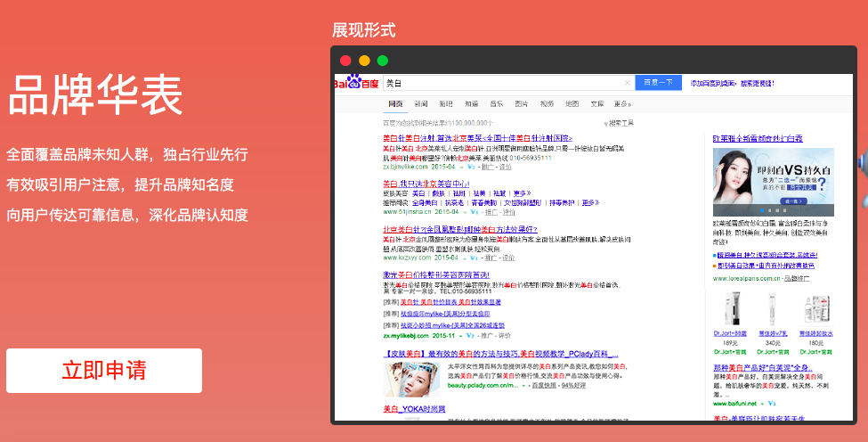Click the 立即申请 button
Screen dimensions: 868x442
(104, 371)
